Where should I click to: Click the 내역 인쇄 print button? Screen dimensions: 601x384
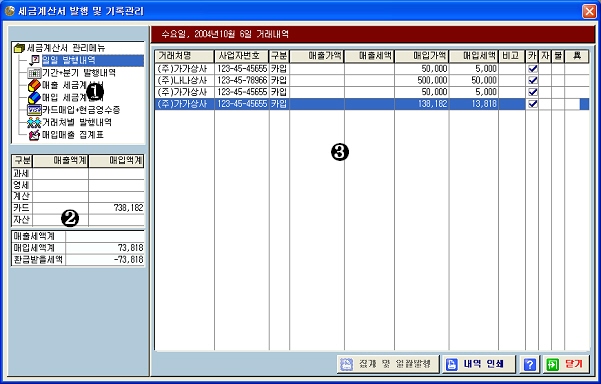[478, 364]
